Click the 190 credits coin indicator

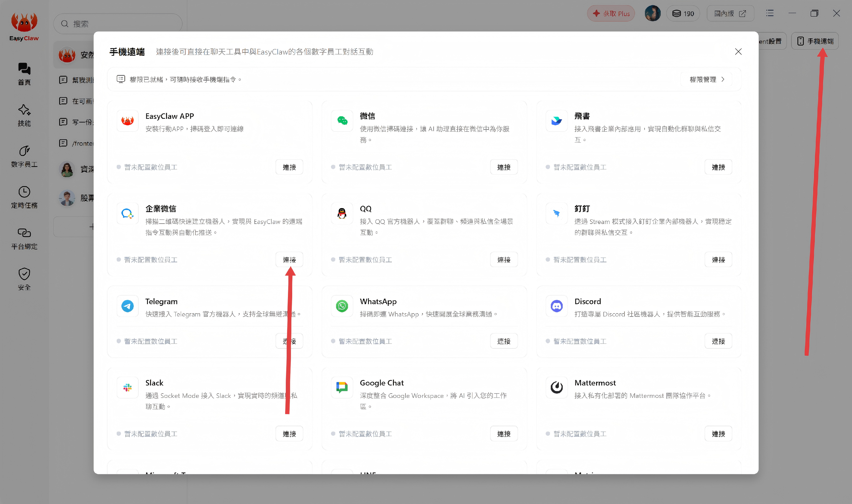[x=683, y=14]
